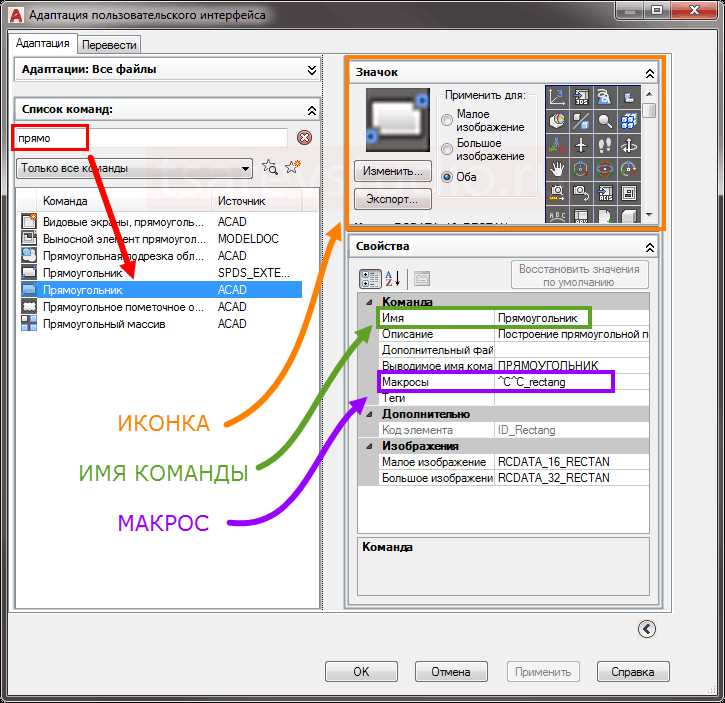Click the find command or text icon
Screen dimensions: 725x703
[269, 168]
